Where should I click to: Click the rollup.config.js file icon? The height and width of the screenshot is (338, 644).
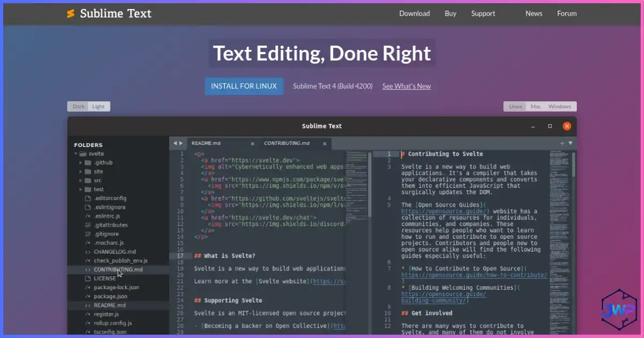88,323
